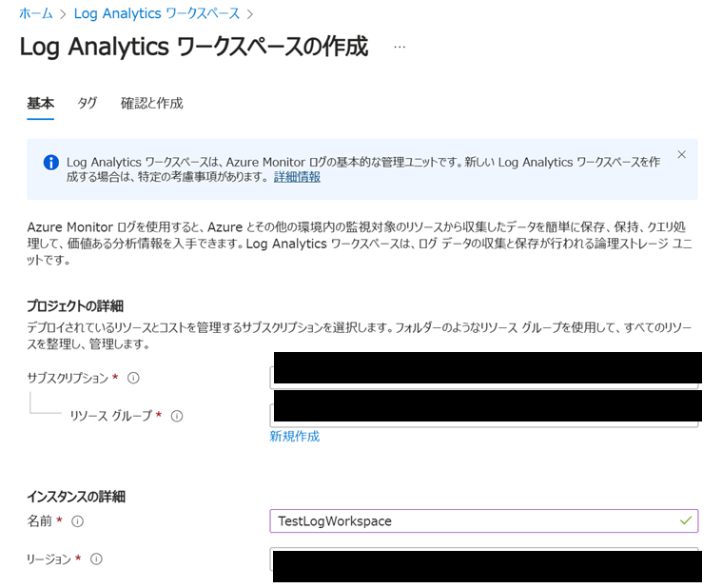Open the ellipsis menu beside the page title
722x588 pixels.
point(400,47)
